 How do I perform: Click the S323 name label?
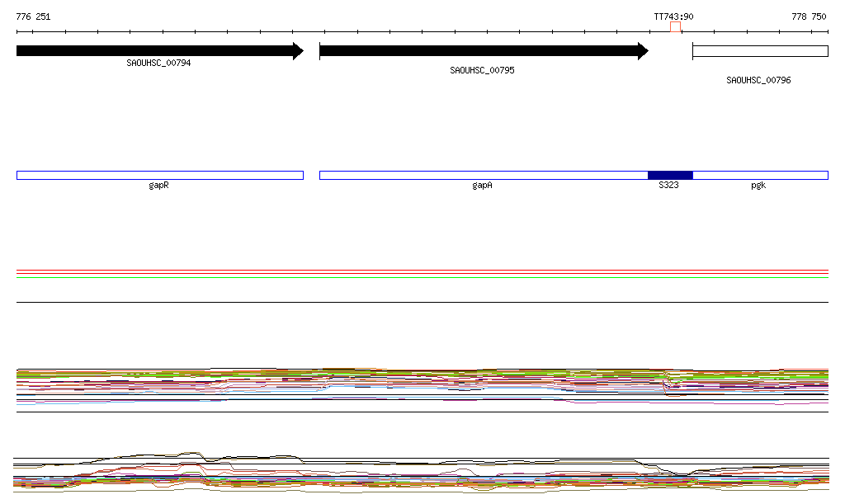(x=668, y=186)
